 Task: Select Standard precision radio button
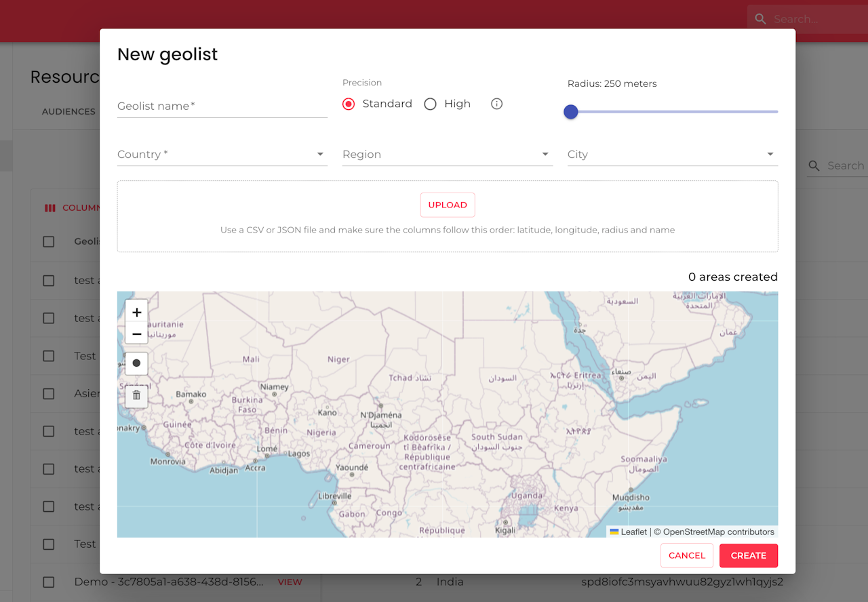point(349,104)
